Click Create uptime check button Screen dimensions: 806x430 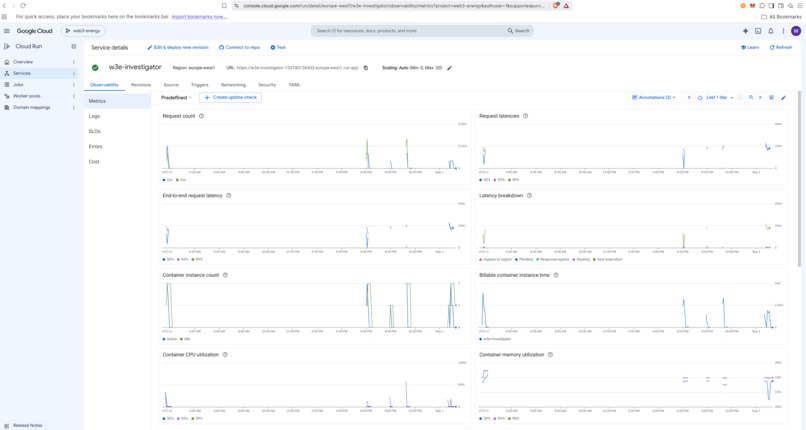pyautogui.click(x=230, y=98)
